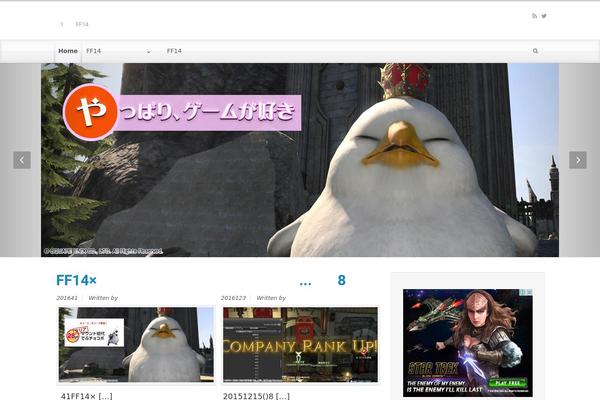Open the 41FF14× post title
The height and width of the screenshot is (400, 600).
86,396
